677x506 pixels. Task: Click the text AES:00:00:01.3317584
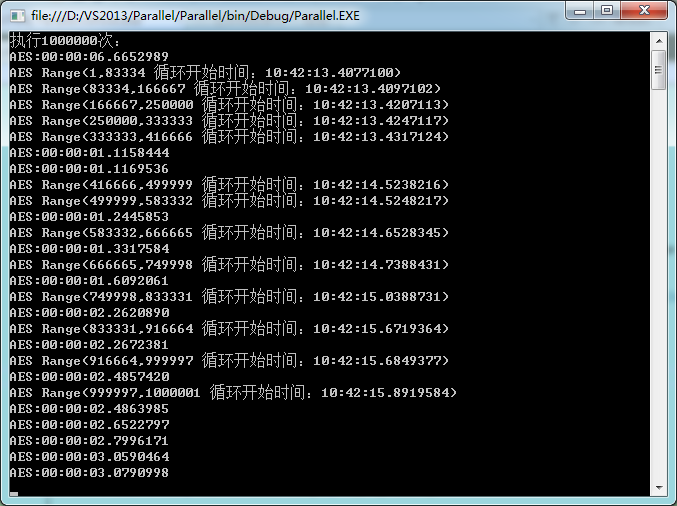coord(89,248)
